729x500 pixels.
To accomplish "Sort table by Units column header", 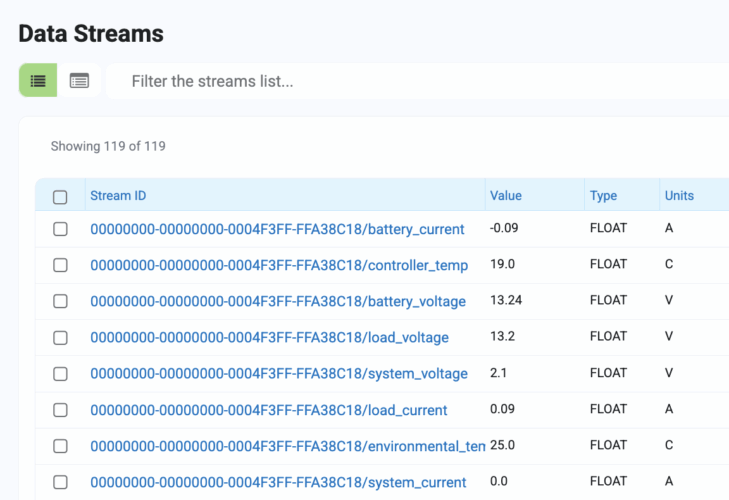I will 679,196.
